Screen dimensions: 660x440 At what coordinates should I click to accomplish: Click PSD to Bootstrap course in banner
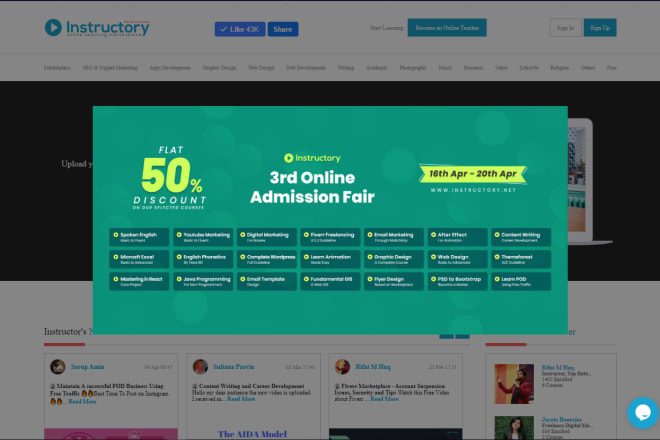(x=458, y=281)
